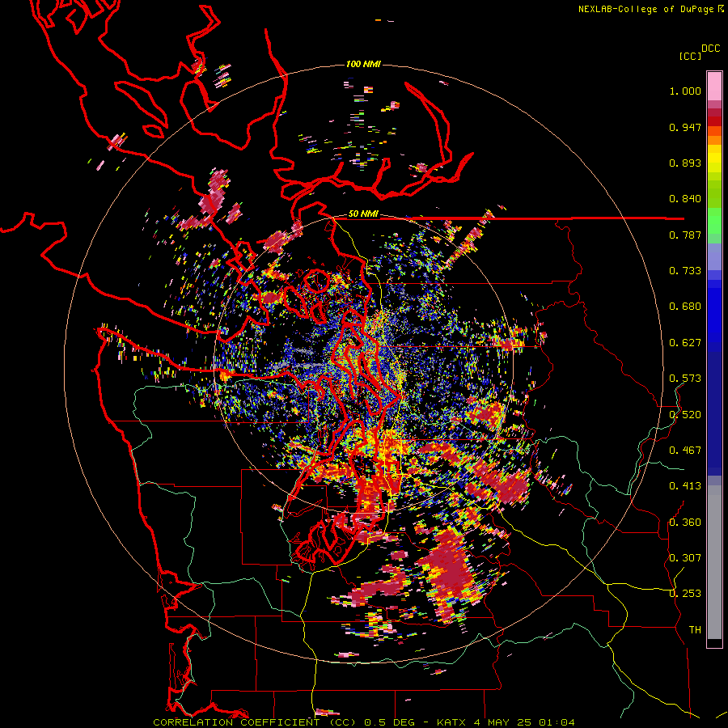The image size is (728, 728).
Task: Click the TH threshold label
Action: (x=695, y=630)
